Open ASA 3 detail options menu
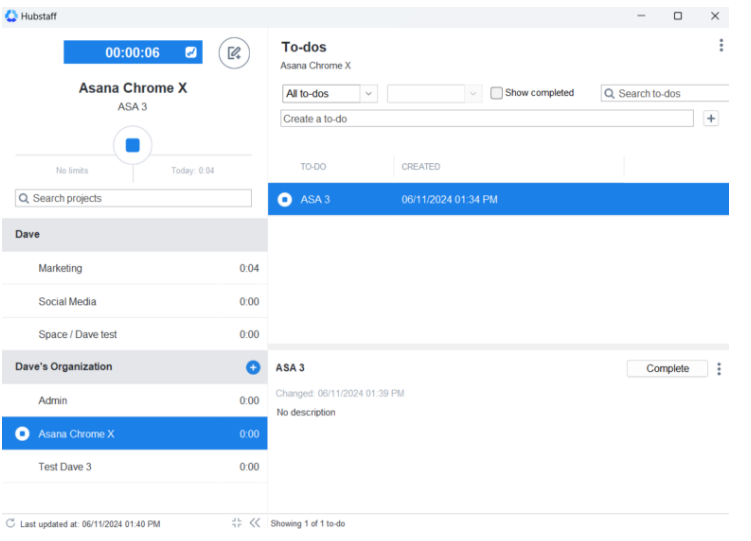Viewport: 751px width, 541px height. 719,369
